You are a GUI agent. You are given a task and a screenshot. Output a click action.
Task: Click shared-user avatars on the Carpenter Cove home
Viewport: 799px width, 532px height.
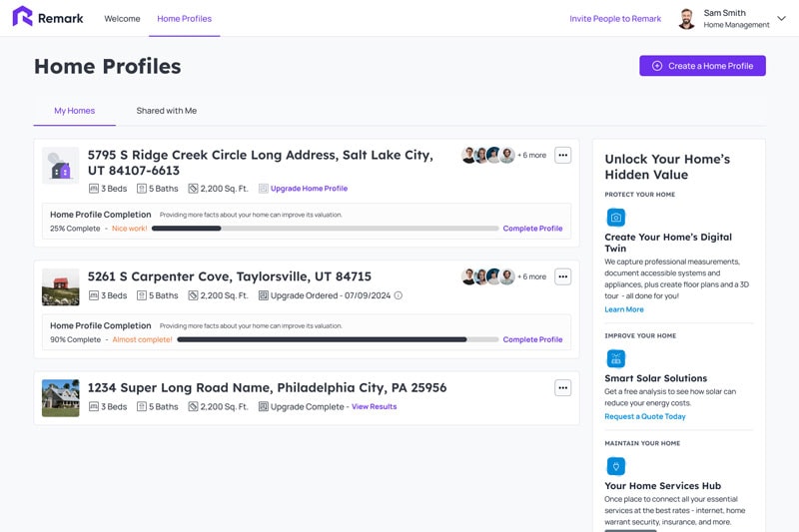click(487, 276)
